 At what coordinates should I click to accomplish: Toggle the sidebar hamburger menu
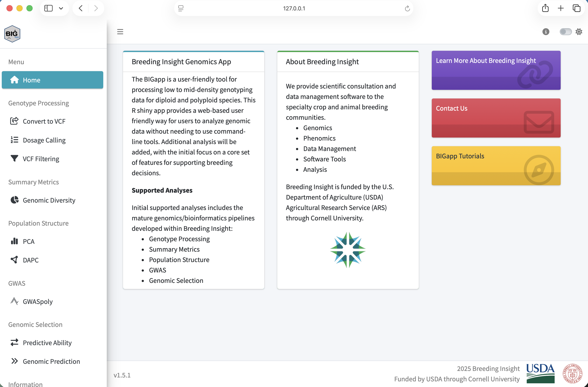tap(120, 32)
